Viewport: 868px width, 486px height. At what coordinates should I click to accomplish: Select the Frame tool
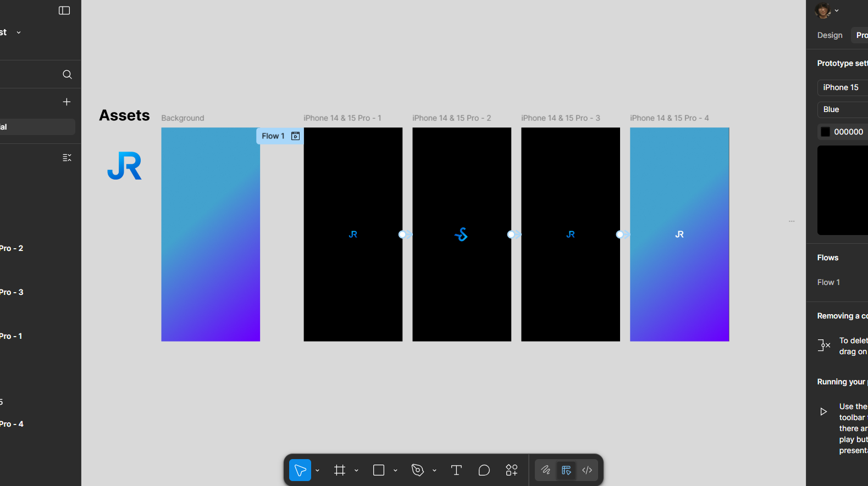point(340,470)
